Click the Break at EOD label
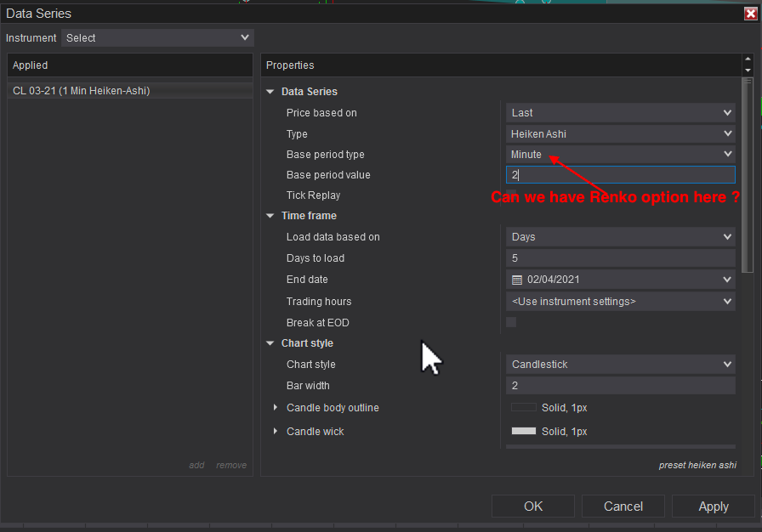The image size is (762, 532). [x=318, y=323]
